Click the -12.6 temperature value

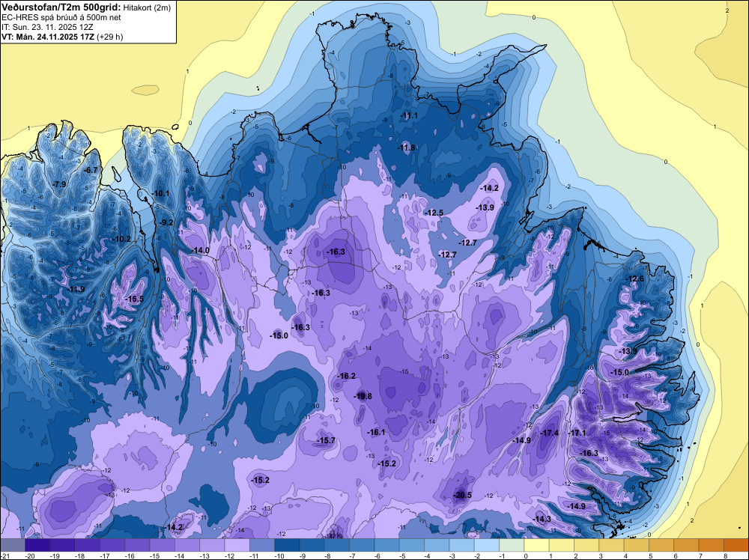pyautogui.click(x=635, y=279)
